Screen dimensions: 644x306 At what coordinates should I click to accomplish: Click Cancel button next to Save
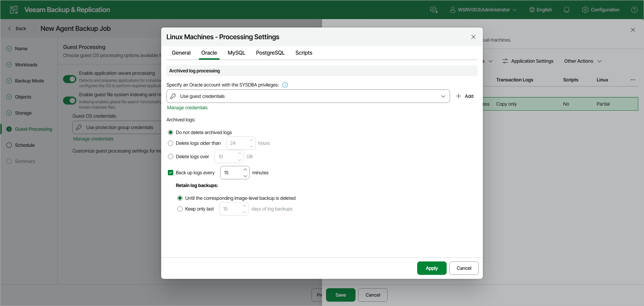[x=373, y=295]
